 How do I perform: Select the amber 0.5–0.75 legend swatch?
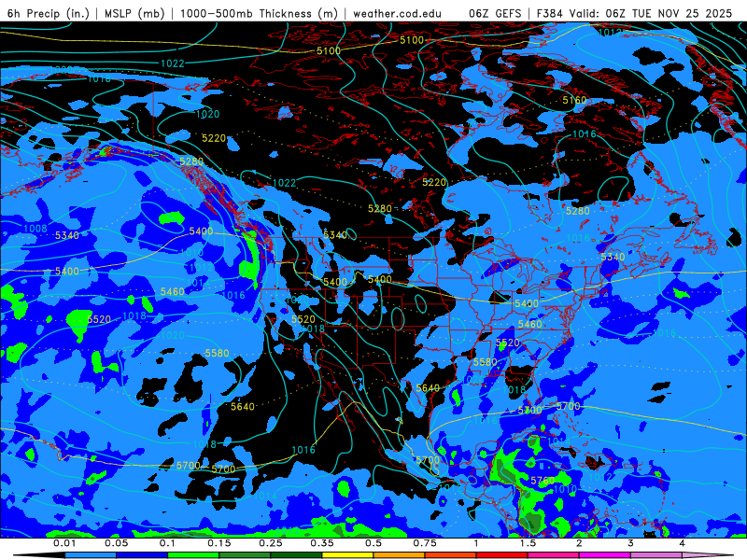click(x=400, y=555)
